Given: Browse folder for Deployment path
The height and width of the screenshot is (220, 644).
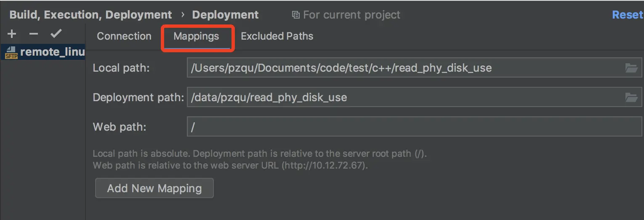Looking at the screenshot, I should [x=631, y=97].
